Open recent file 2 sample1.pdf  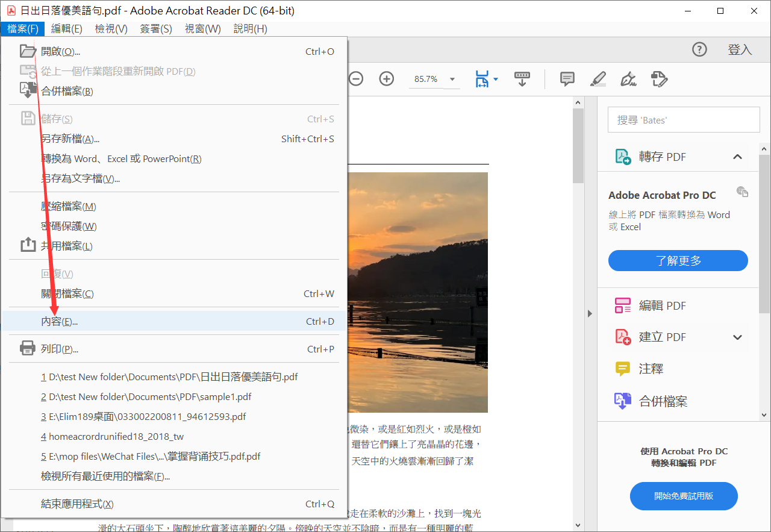[174, 397]
